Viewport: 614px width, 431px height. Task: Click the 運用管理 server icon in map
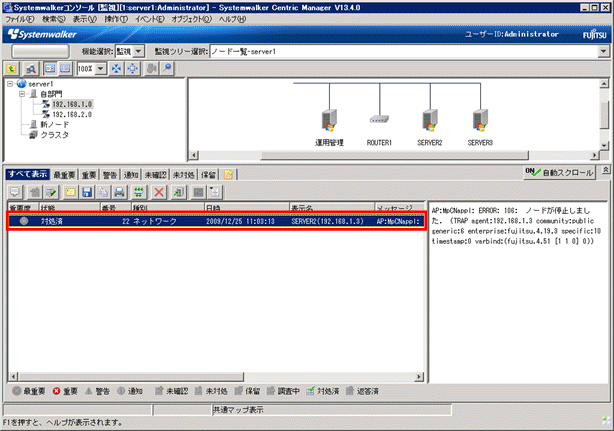[329, 120]
